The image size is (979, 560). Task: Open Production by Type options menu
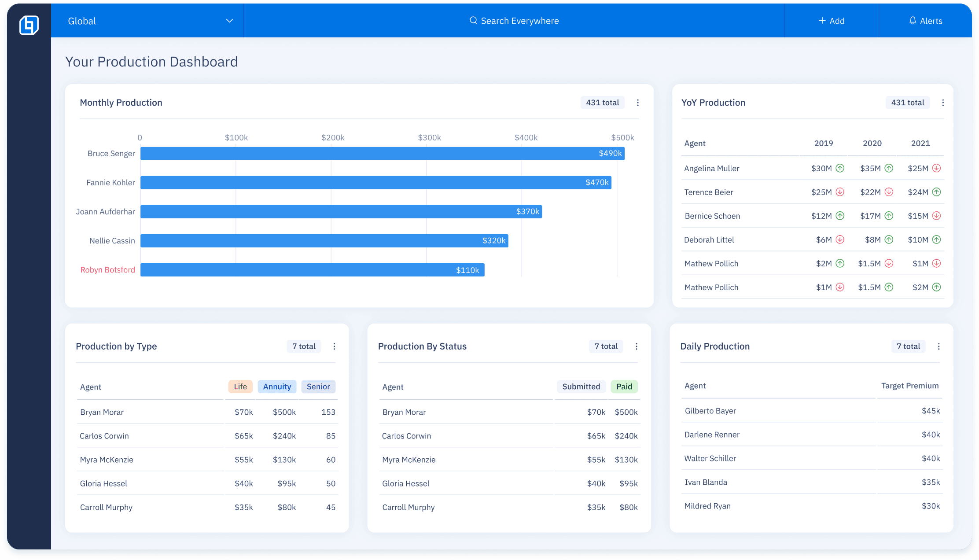[334, 346]
